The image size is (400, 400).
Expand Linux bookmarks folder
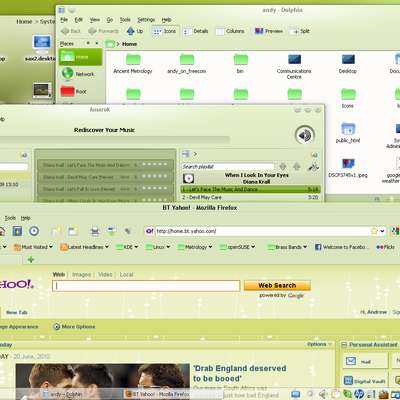click(x=158, y=247)
